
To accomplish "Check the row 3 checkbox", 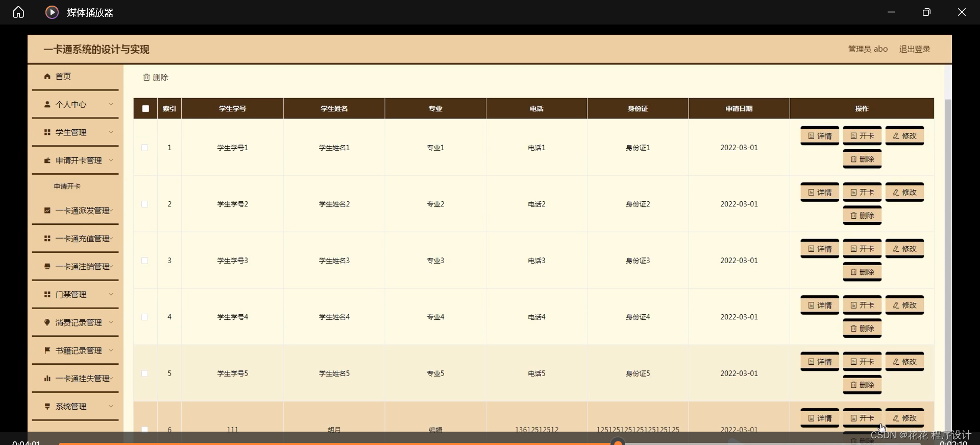I will (x=145, y=261).
